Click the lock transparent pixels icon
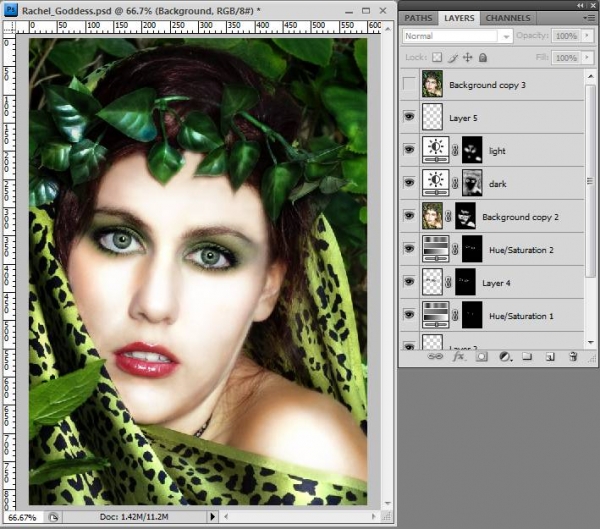This screenshot has height=529, width=600. pyautogui.click(x=437, y=57)
